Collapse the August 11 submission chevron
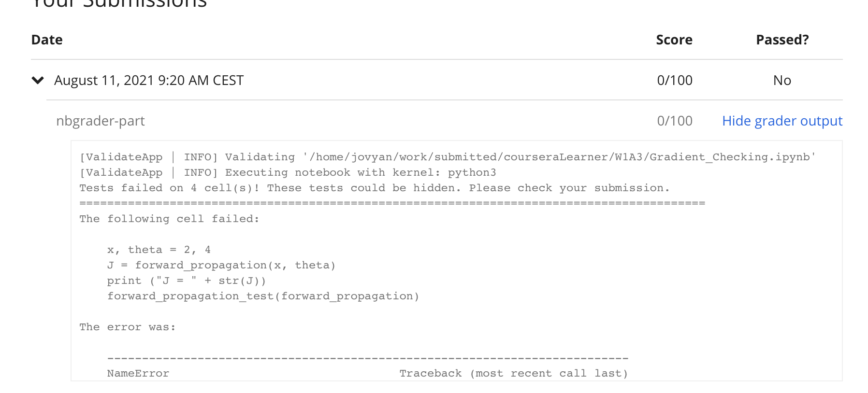The width and height of the screenshot is (868, 393). 38,80
